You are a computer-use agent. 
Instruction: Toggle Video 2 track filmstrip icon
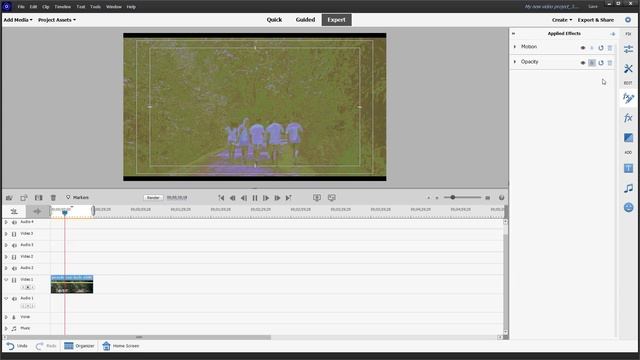pos(14,257)
